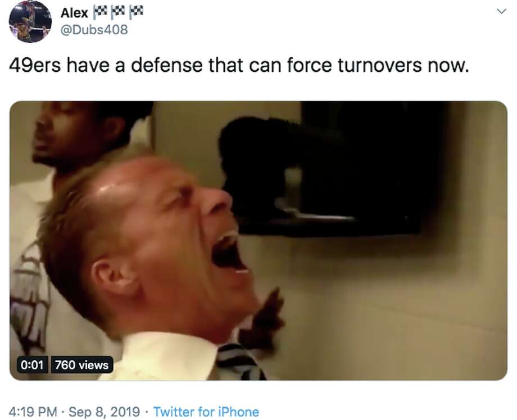Click the second checkered flag emoji
517x420 pixels.
[x=118, y=12]
